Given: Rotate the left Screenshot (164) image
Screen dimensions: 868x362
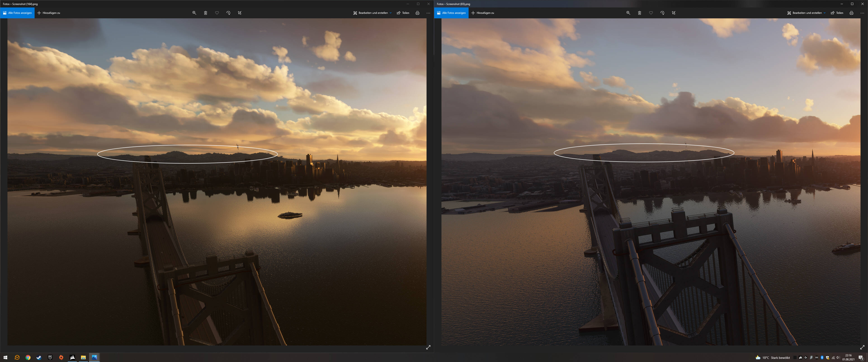Looking at the screenshot, I should point(229,13).
